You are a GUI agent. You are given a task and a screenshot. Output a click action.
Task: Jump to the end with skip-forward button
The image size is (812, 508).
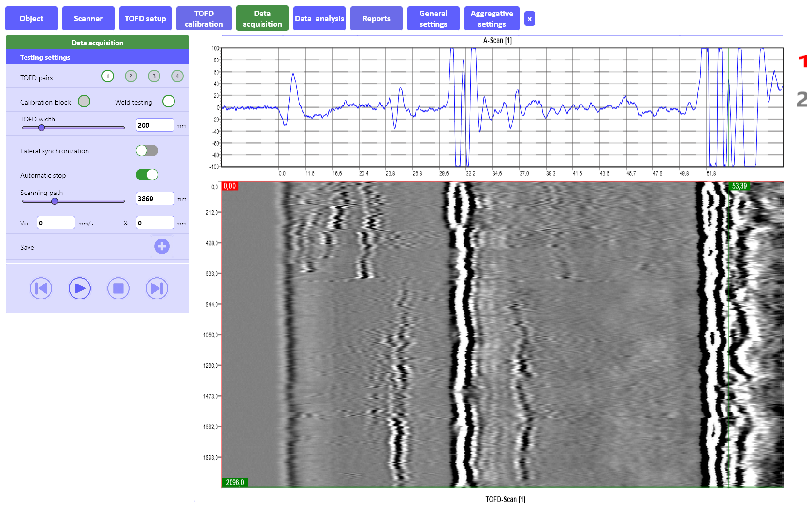point(157,289)
